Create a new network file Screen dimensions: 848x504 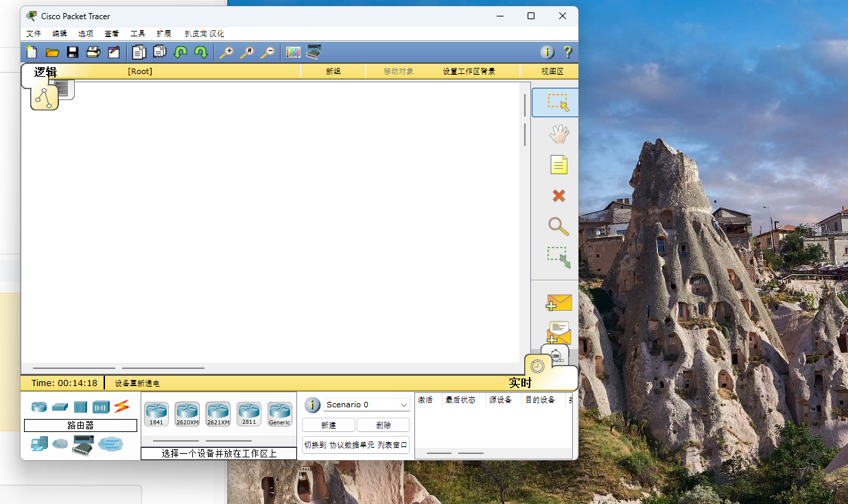pos(32,52)
